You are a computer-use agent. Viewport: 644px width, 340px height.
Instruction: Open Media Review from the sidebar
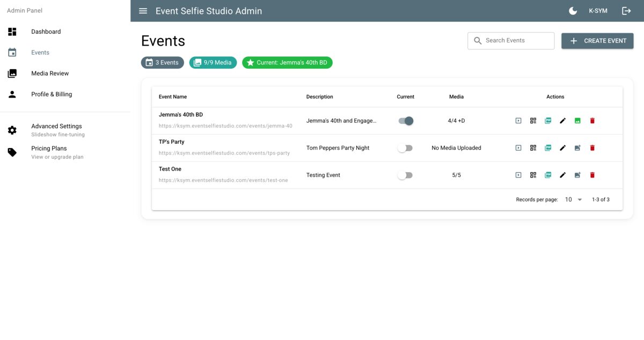pyautogui.click(x=50, y=73)
